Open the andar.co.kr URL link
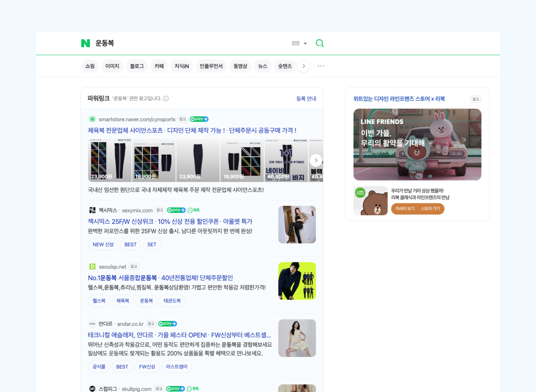Viewport: 536px width, 392px height. 130,324
